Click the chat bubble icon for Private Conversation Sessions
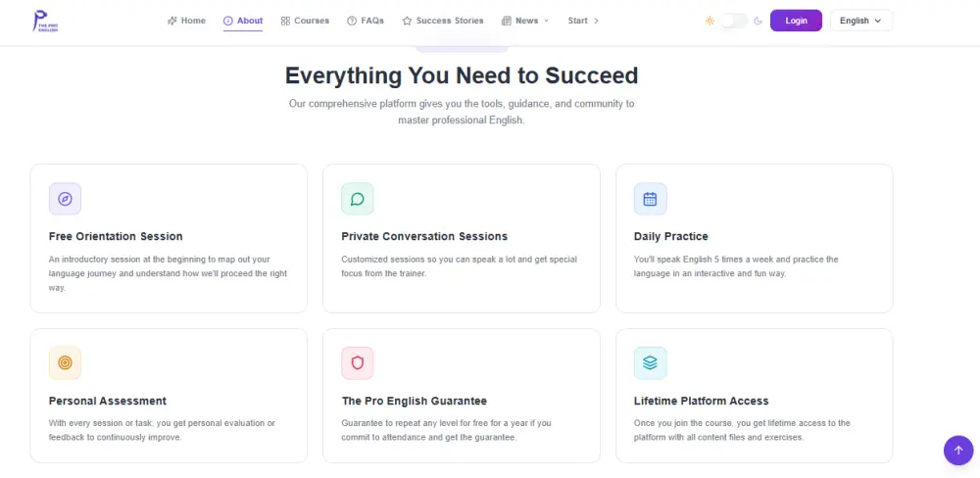Screen dimensions: 980x478 (x=358, y=199)
